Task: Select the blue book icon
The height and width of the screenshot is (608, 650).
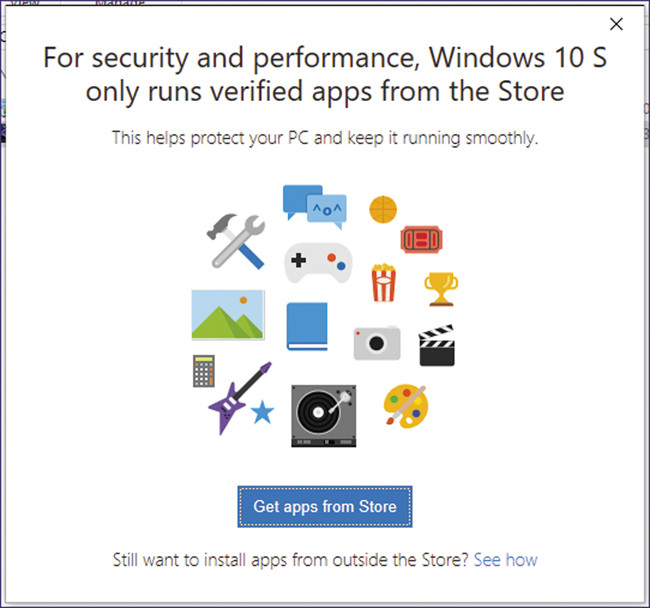Action: pos(307,326)
